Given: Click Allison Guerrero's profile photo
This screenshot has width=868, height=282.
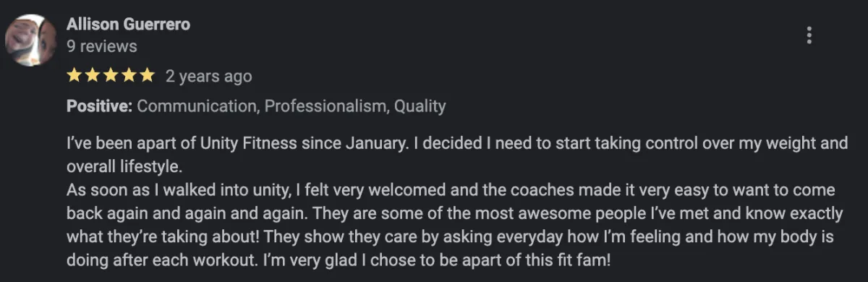Looking at the screenshot, I should [31, 40].
